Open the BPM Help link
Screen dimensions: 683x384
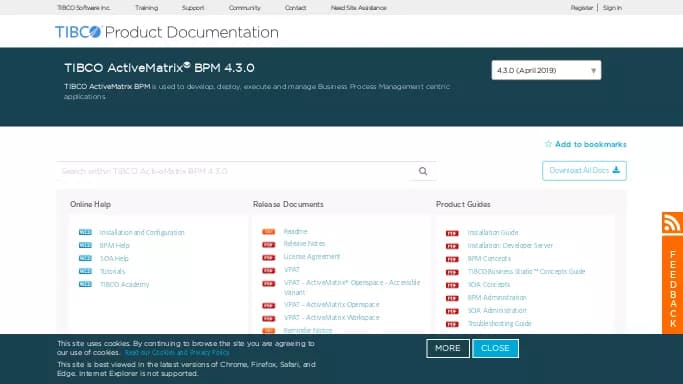tap(115, 246)
